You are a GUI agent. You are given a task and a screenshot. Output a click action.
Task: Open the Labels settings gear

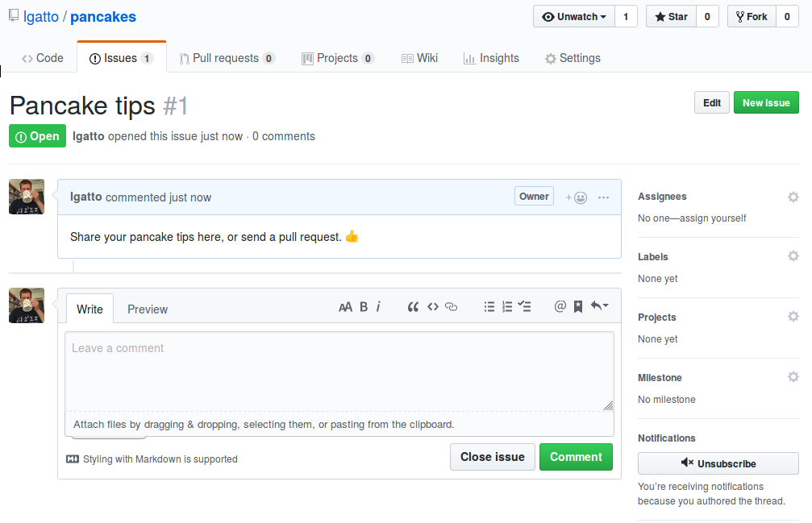[x=793, y=256]
